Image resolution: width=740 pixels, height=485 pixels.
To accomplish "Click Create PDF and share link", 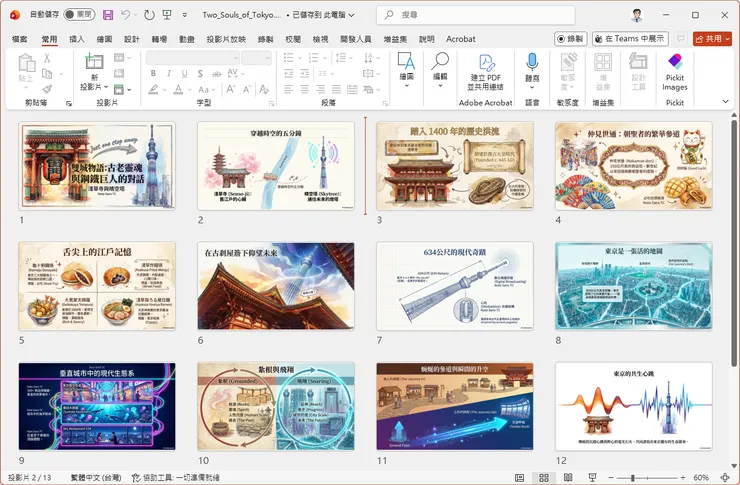I will click(x=485, y=72).
